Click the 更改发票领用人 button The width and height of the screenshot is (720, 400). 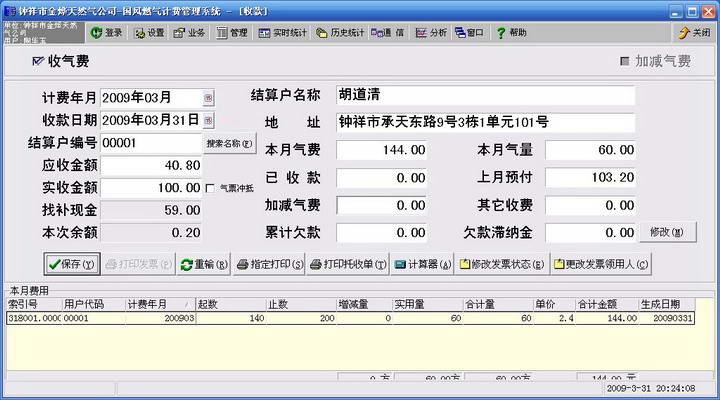pos(601,264)
